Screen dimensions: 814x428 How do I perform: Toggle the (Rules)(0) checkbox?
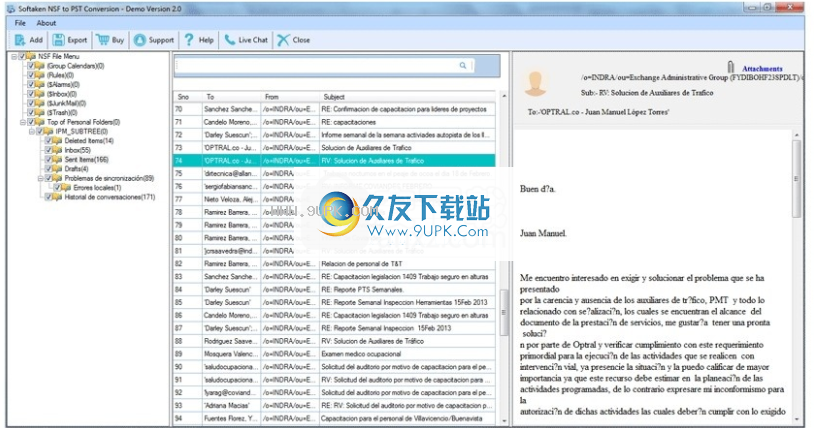(31, 75)
